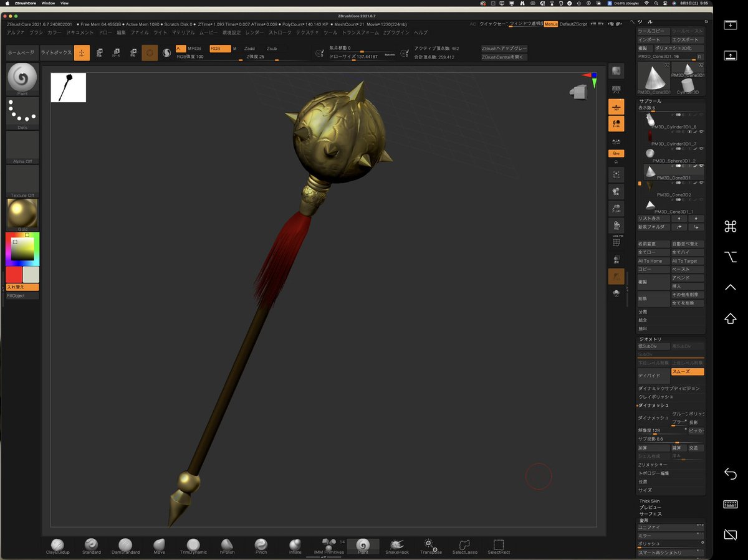Image resolution: width=748 pixels, height=560 pixels.
Task: Select the Move brush
Action: click(160, 546)
